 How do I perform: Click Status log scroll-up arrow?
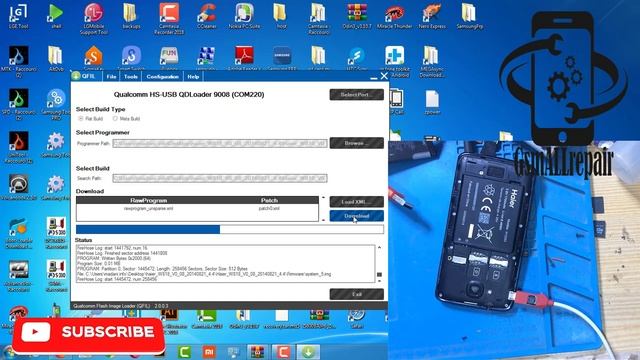pos(379,247)
